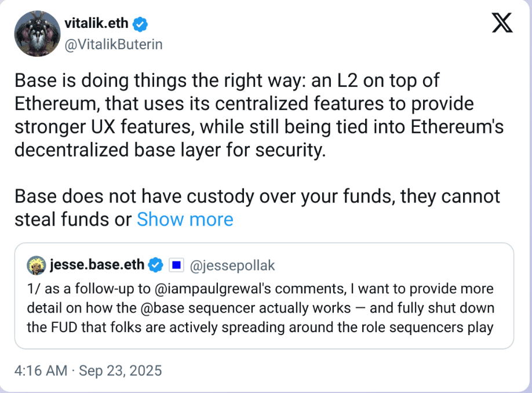This screenshot has width=532, height=393.
Task: Click verified badge next to jesse.base.eth
Action: (155, 266)
